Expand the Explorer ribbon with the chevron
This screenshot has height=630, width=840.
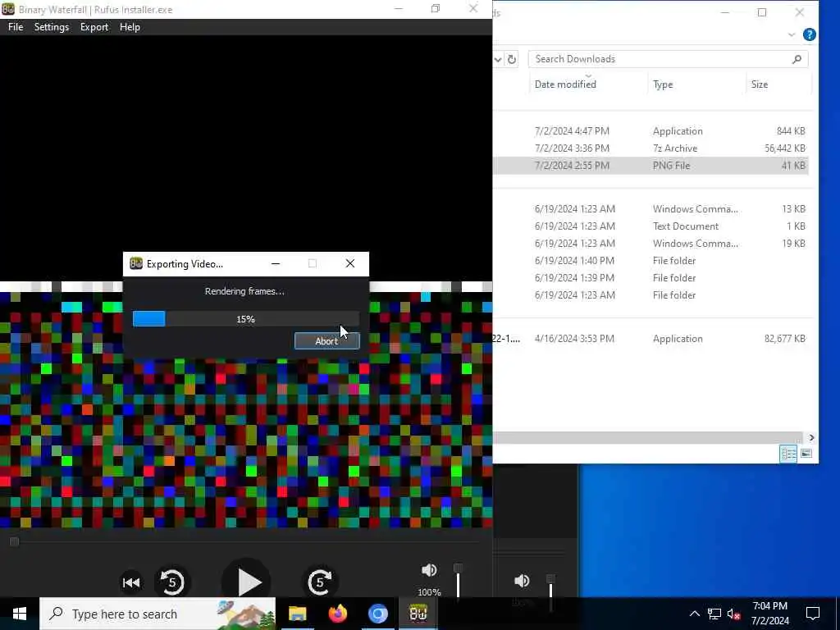pyautogui.click(x=792, y=34)
